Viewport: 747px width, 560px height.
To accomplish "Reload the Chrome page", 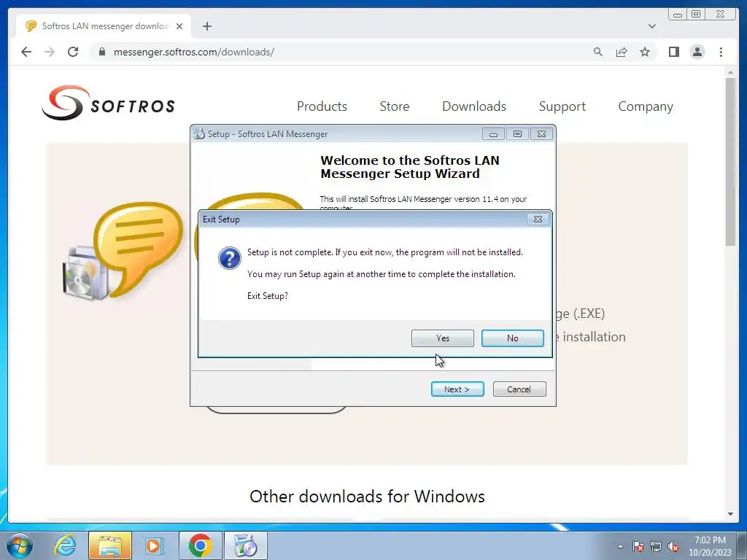I will point(73,52).
